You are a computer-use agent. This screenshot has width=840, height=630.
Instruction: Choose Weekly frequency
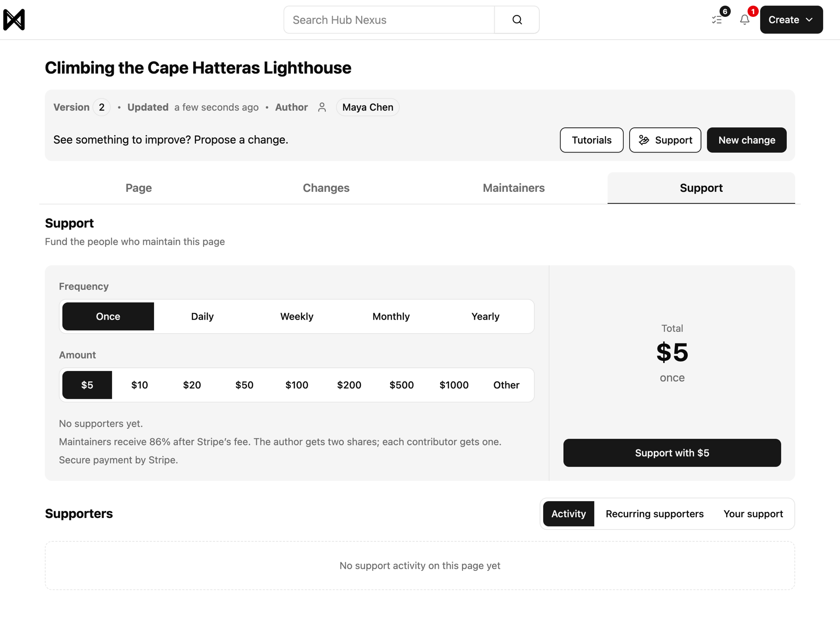pyautogui.click(x=297, y=316)
